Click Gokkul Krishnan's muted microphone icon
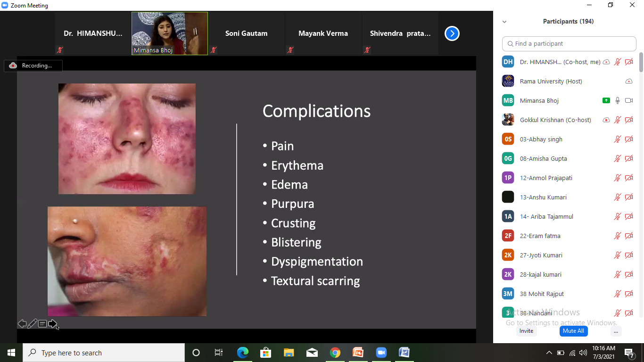The height and width of the screenshot is (362, 644). 617,120
